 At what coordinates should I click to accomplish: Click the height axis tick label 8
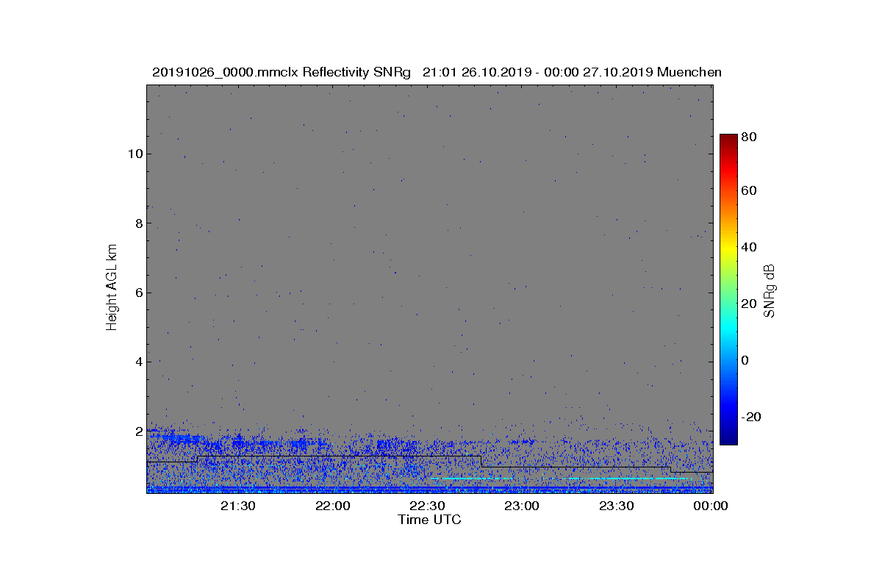point(138,223)
